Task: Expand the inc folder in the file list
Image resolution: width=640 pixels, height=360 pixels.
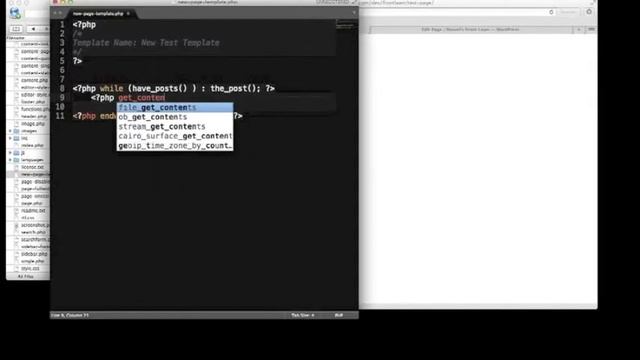Action: tap(10, 138)
